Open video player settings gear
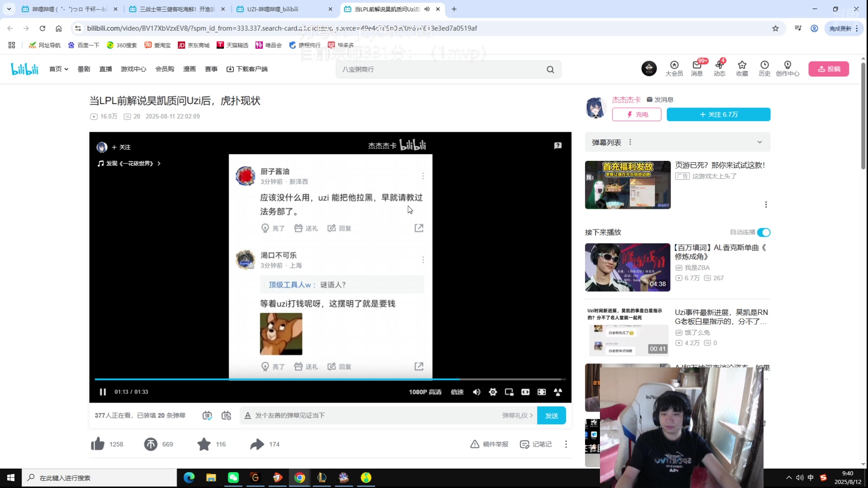This screenshot has height=488, width=868. point(493,392)
